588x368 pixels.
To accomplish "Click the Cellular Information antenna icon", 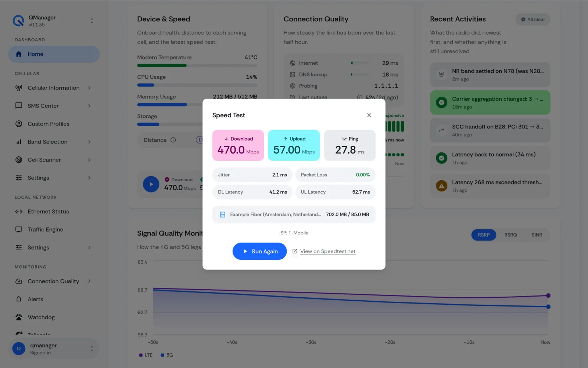I will (19, 88).
